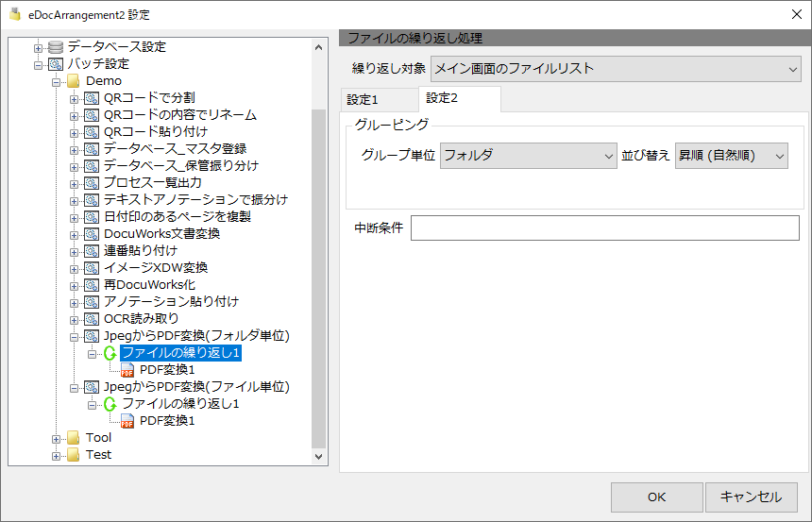Viewport: 812px width, 522px height.
Task: Click the database icon beside データベース設定
Action: point(56,47)
